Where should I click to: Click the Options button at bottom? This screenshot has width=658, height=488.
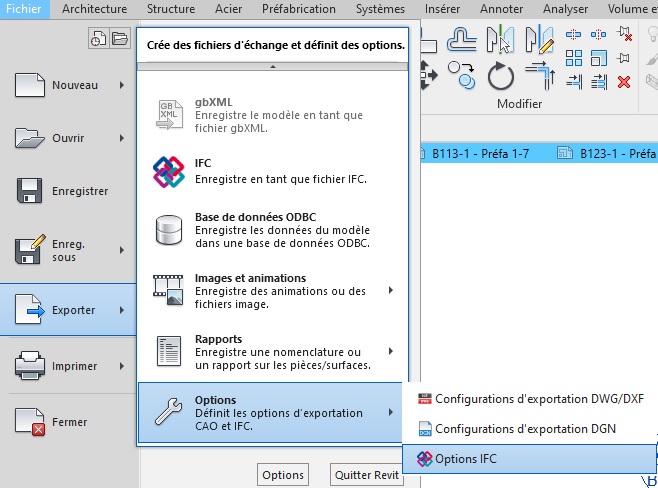coord(283,475)
